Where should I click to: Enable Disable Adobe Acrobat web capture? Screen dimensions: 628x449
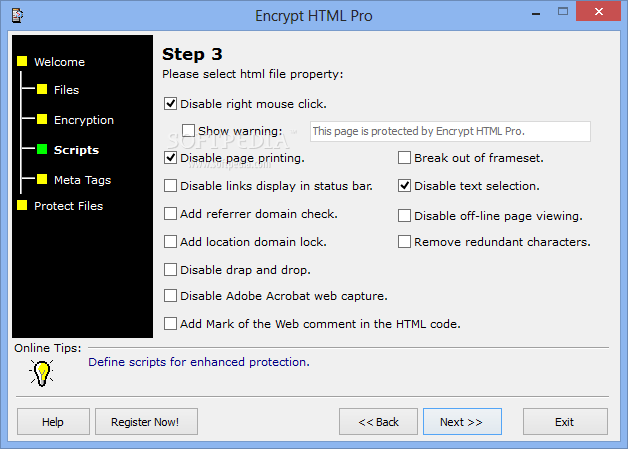point(171,296)
